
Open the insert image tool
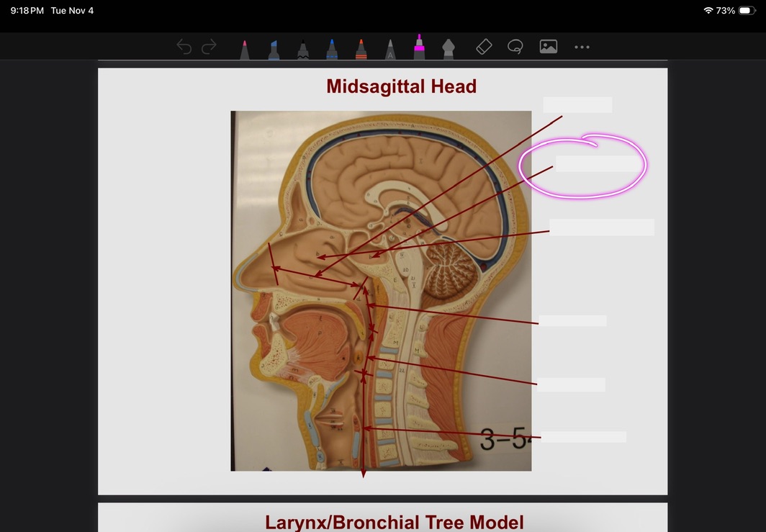pos(549,47)
